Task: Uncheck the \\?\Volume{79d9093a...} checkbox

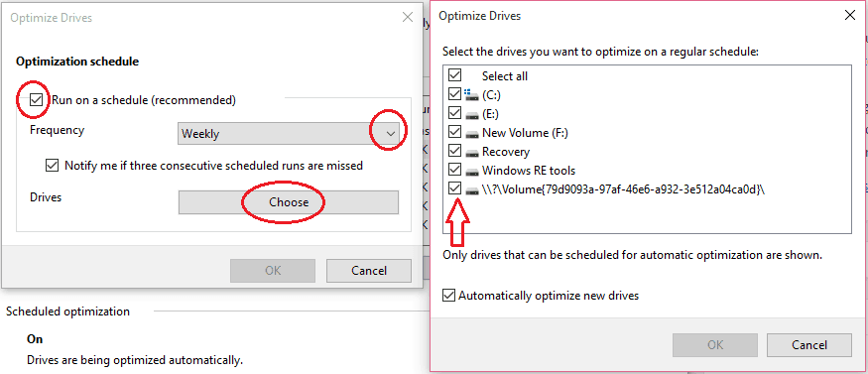Action: [454, 188]
